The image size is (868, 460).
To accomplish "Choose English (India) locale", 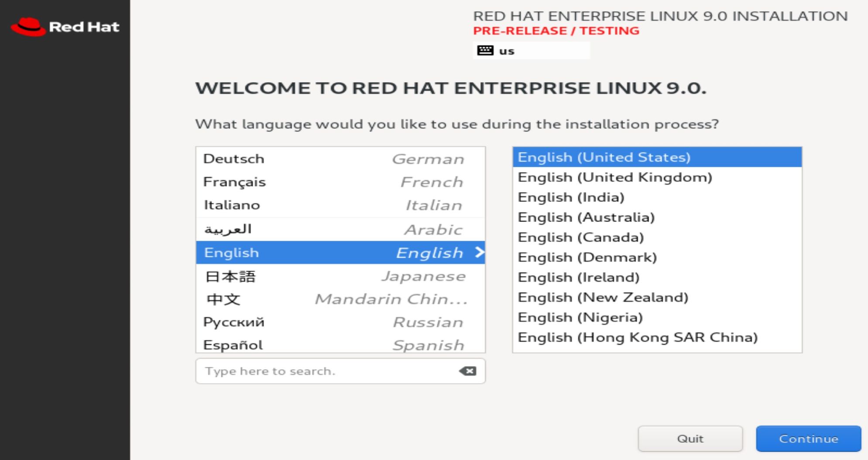I will [x=657, y=197].
